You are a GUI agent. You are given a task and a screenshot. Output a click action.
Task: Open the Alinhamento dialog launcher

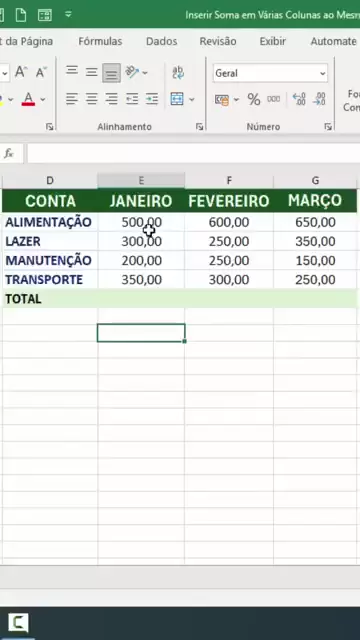199,127
